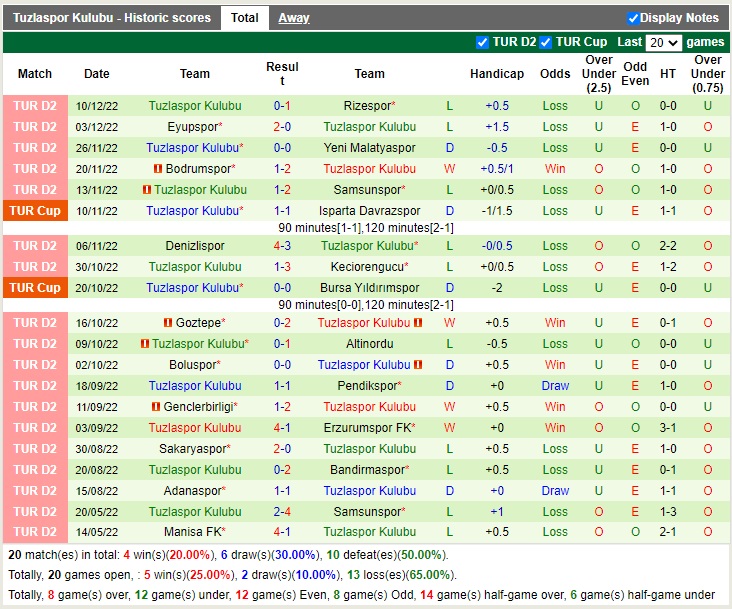This screenshot has height=609, width=732.
Task: Open the Bursa Yıldırımspor team link
Action: coord(369,288)
